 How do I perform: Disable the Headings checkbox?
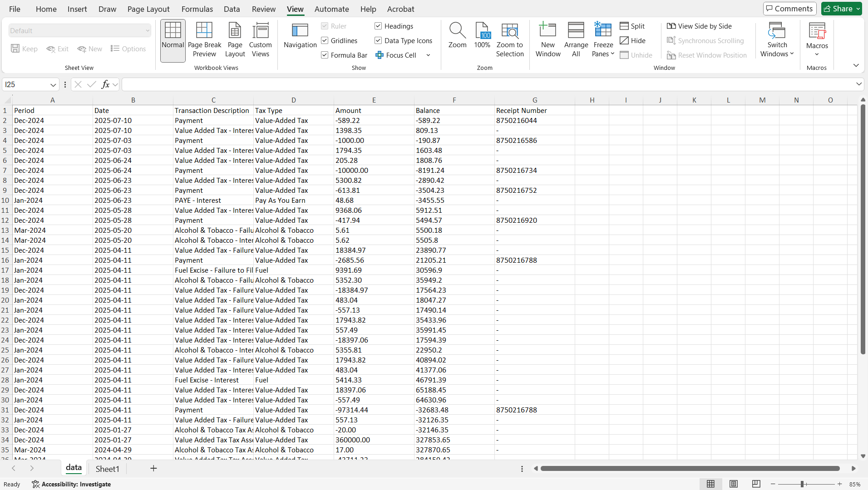[x=378, y=26]
